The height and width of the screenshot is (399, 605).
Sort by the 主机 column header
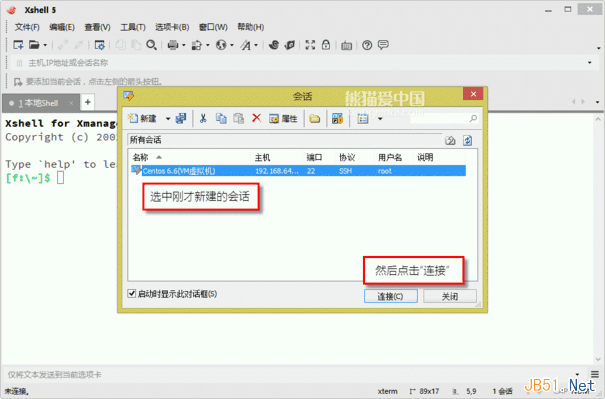coord(277,157)
